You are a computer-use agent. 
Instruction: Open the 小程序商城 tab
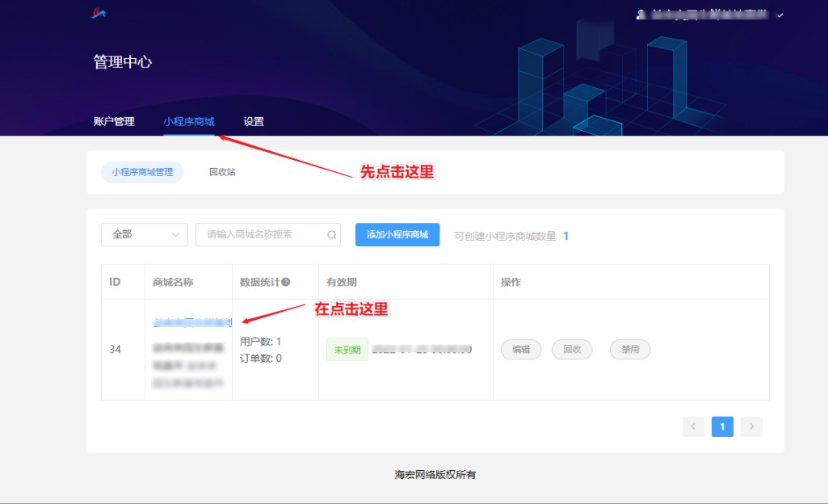[x=189, y=121]
